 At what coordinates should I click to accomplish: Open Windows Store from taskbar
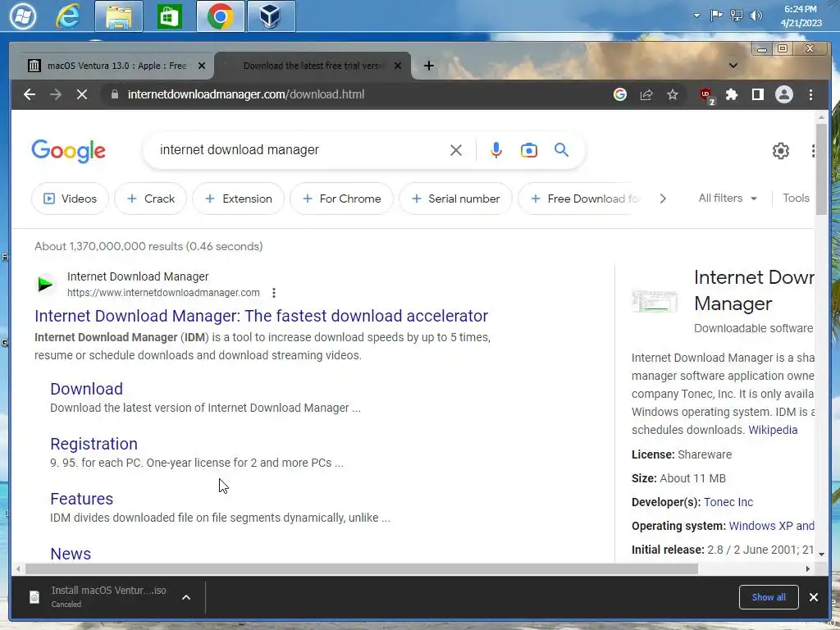(x=169, y=16)
